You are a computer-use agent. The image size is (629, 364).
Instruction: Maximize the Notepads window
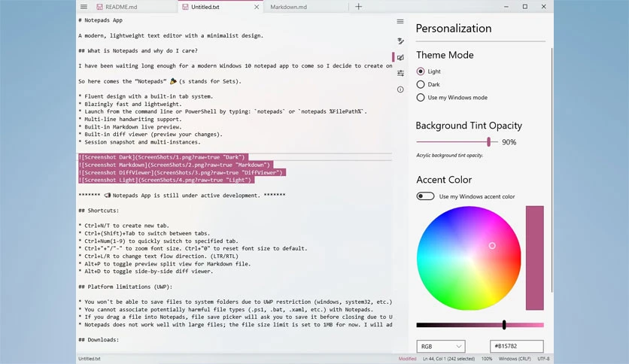click(x=525, y=7)
